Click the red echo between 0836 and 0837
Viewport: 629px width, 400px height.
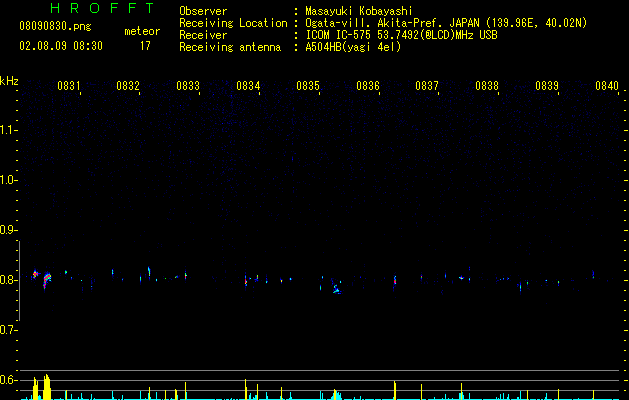pyautogui.click(x=395, y=280)
